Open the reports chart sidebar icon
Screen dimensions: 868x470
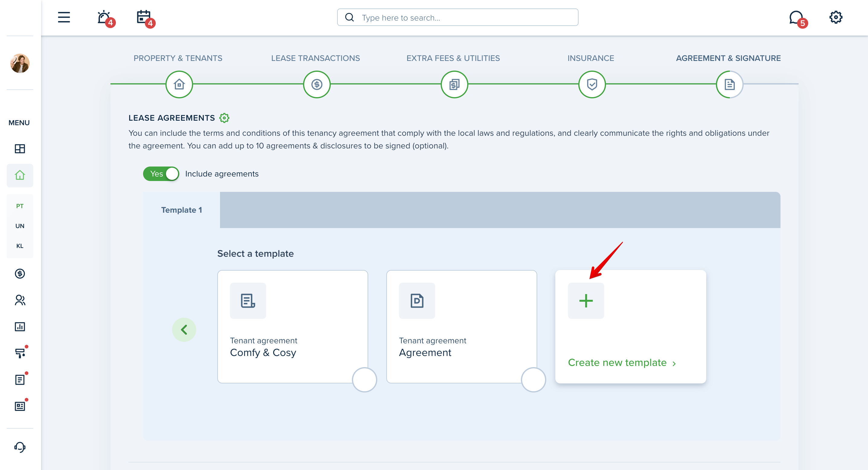point(20,326)
